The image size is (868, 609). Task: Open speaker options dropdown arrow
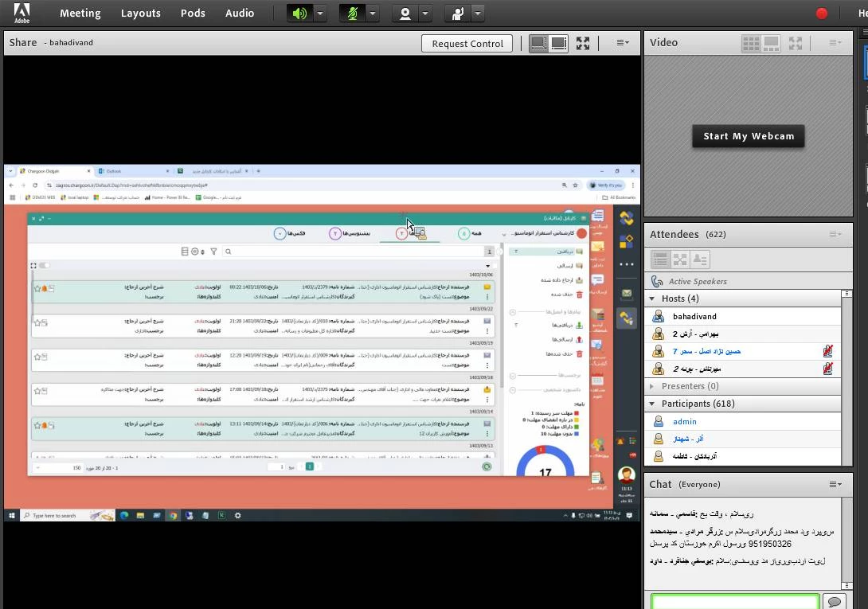point(320,14)
